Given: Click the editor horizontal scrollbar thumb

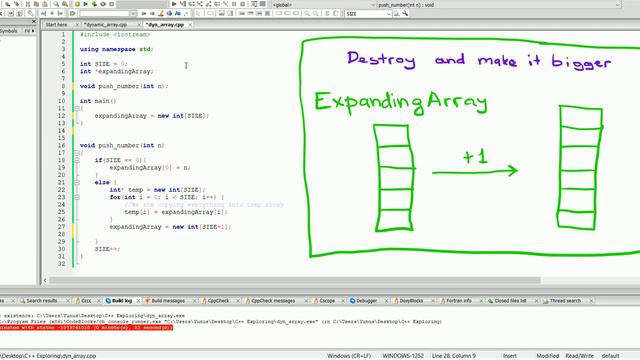Looking at the screenshot, I should point(295,280).
